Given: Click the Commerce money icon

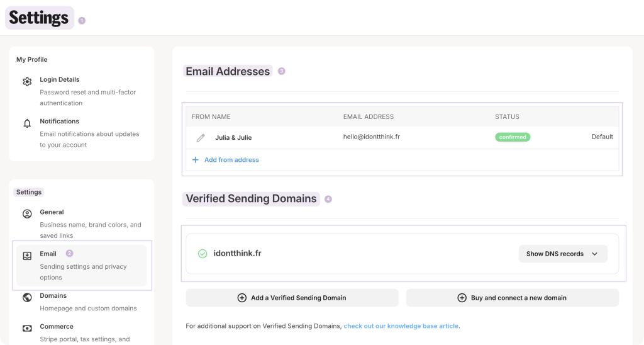Looking at the screenshot, I should (27, 328).
